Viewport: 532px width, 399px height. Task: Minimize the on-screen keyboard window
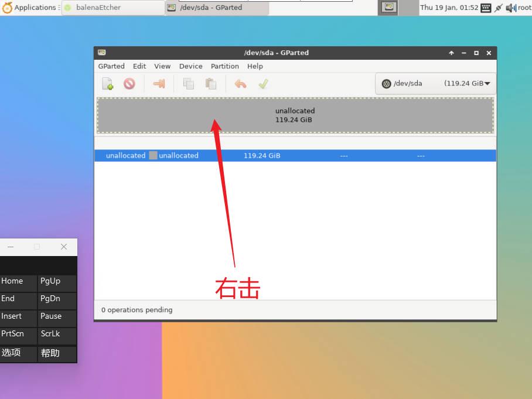click(x=11, y=247)
